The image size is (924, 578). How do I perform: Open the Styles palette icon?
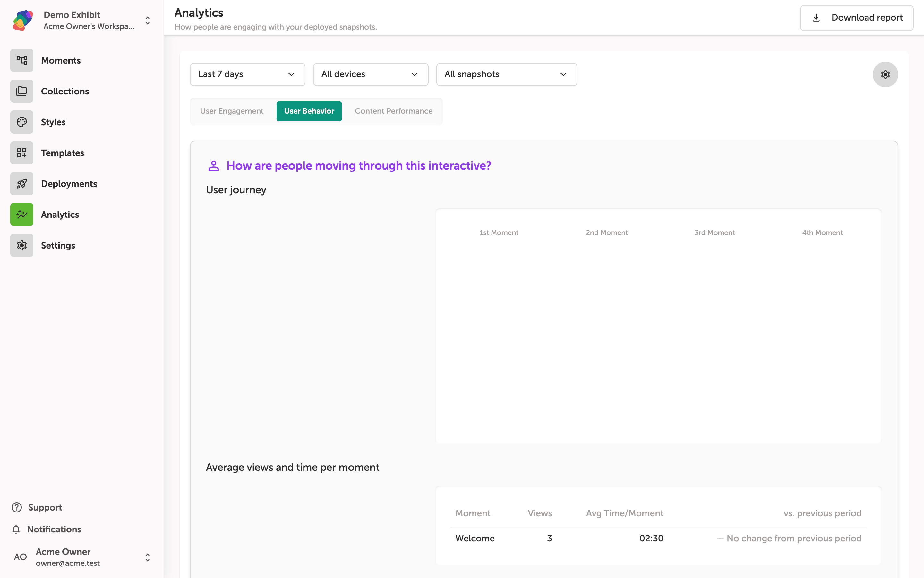pos(22,122)
